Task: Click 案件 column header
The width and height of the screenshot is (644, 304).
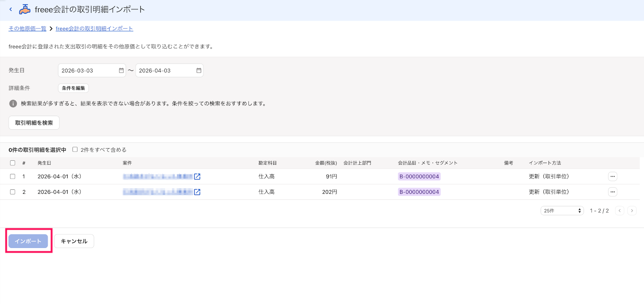Action: pyautogui.click(x=127, y=163)
